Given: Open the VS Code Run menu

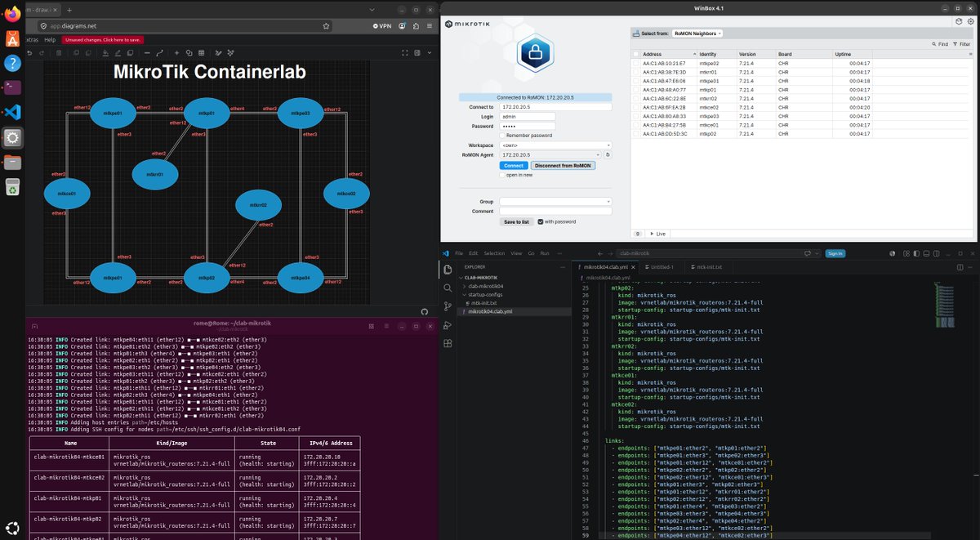Looking at the screenshot, I should point(545,254).
